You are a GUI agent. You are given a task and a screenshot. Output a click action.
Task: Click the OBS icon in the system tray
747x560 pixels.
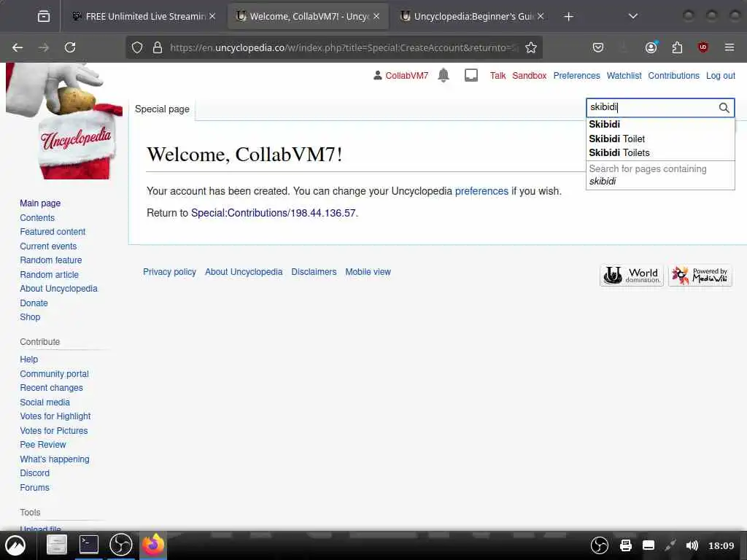[600, 545]
